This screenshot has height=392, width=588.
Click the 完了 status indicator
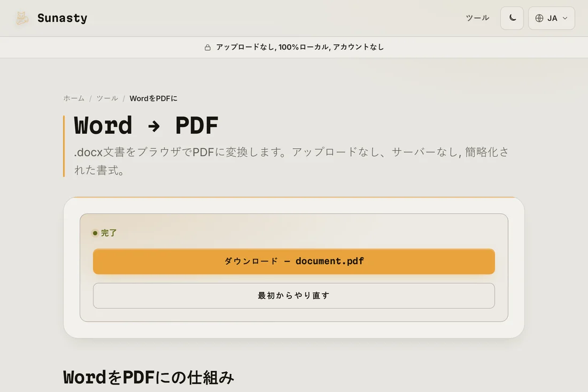pyautogui.click(x=105, y=233)
